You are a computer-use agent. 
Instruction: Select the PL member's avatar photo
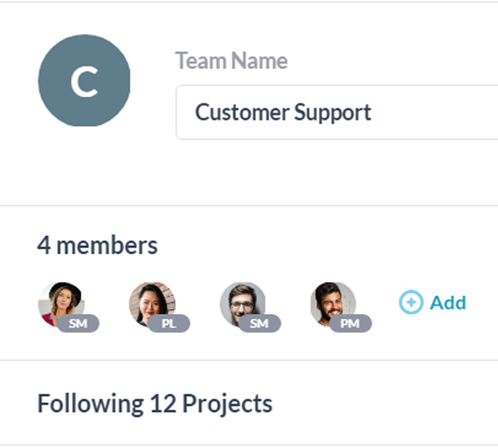click(x=151, y=301)
